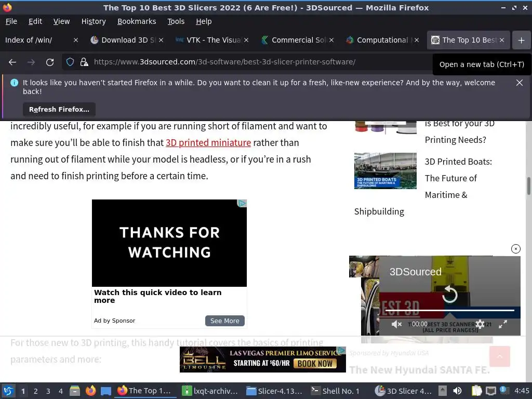
Task: Switch to workspace 3
Action: [48, 391]
